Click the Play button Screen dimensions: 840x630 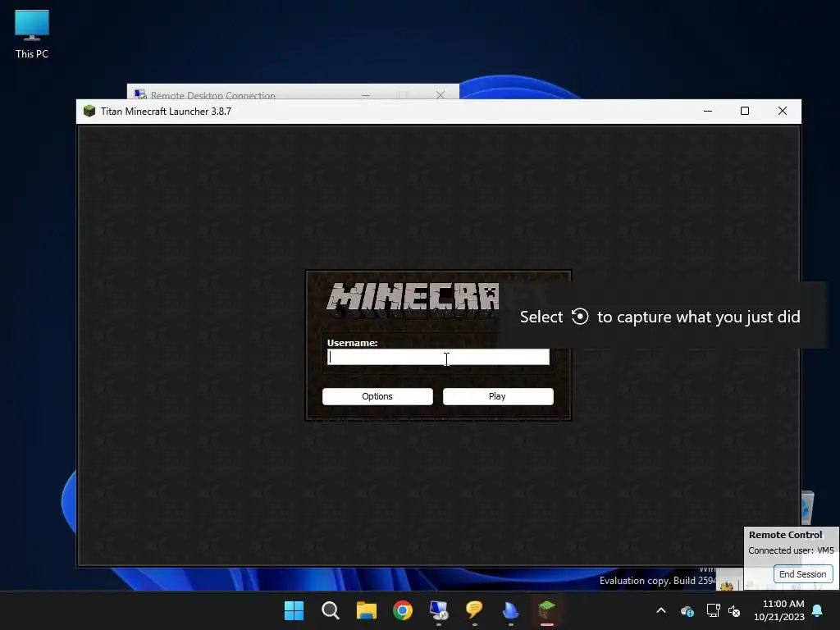(x=498, y=396)
